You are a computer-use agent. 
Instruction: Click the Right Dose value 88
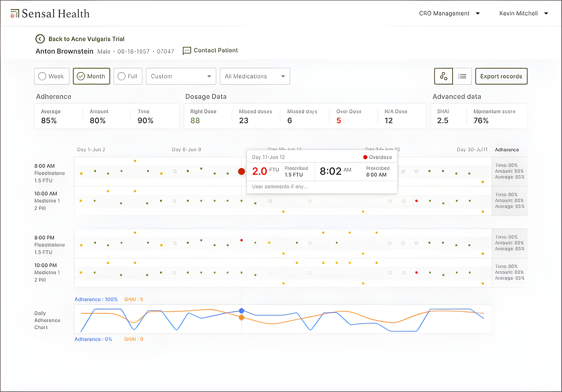195,120
